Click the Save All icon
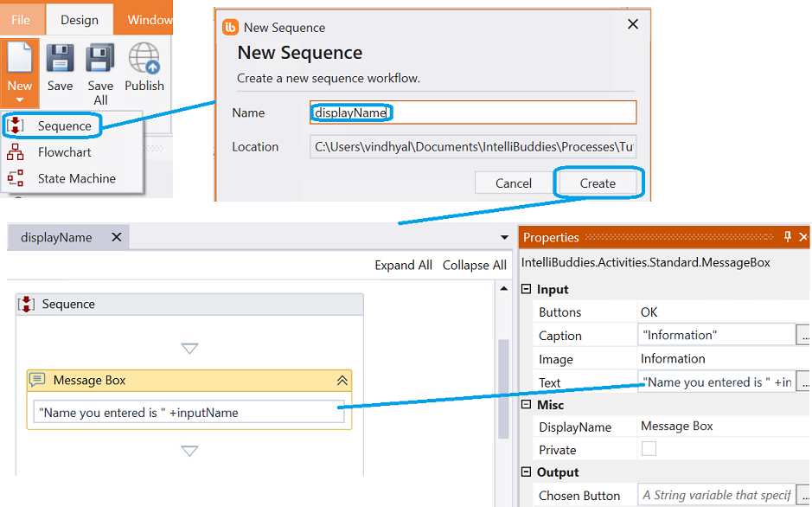812x507 pixels. click(100, 59)
